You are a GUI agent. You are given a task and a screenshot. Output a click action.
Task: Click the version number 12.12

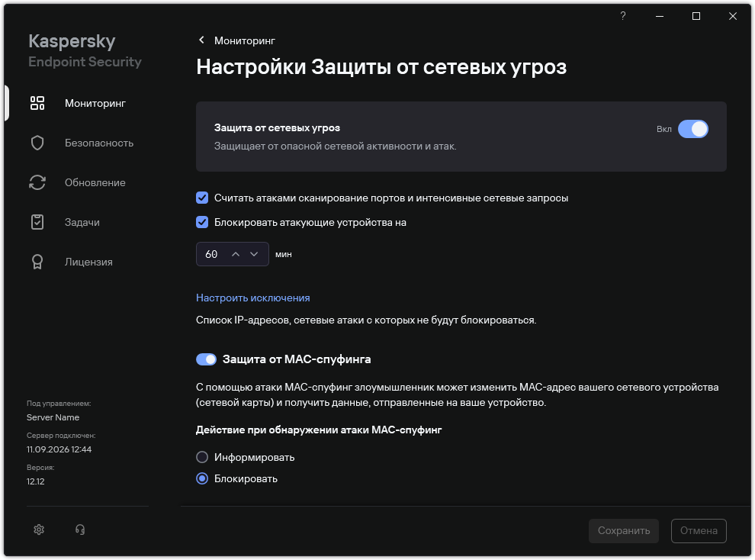[x=36, y=481]
